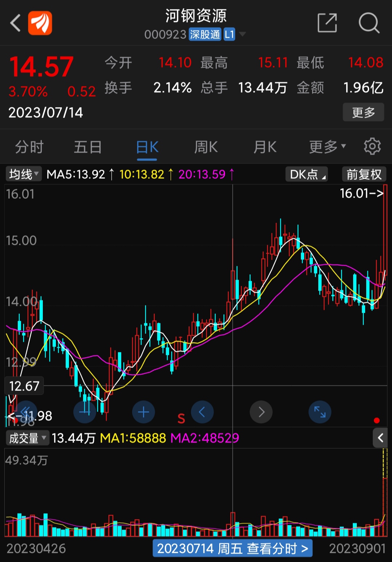Tap the date 2023/07/14
The height and width of the screenshot is (562, 392).
(46, 113)
